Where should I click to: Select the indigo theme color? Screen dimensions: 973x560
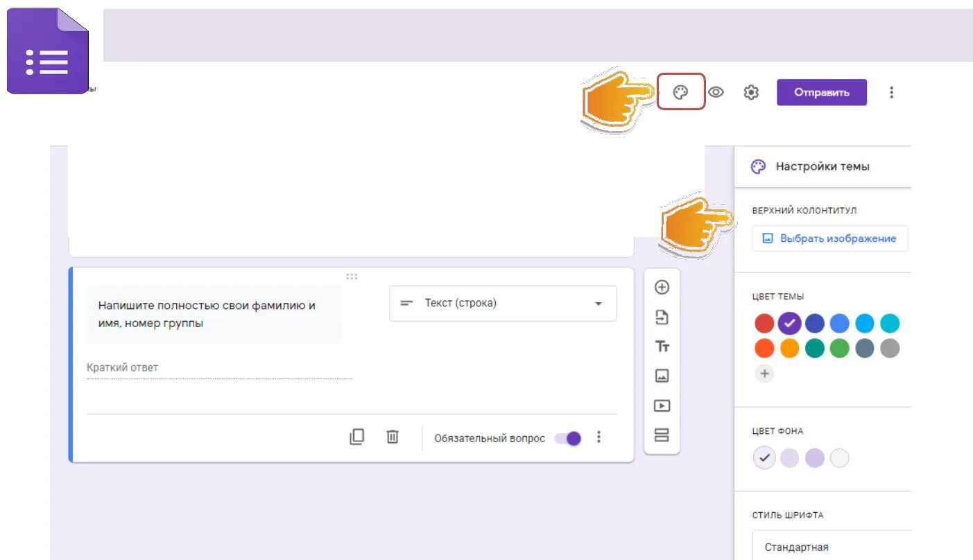coord(815,323)
